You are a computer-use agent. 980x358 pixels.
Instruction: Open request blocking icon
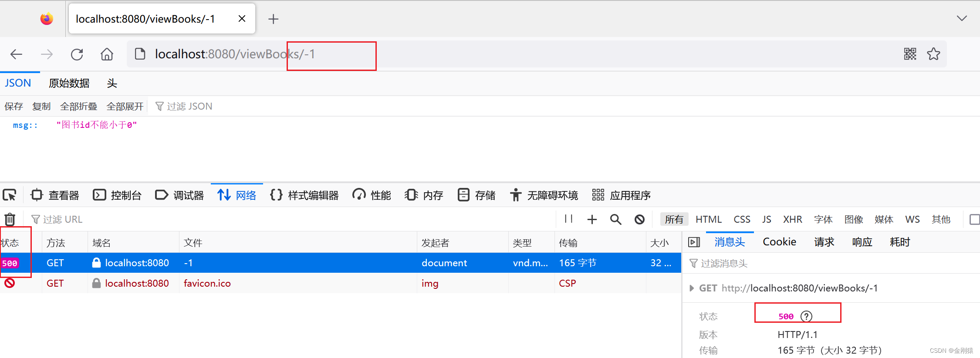tap(639, 219)
